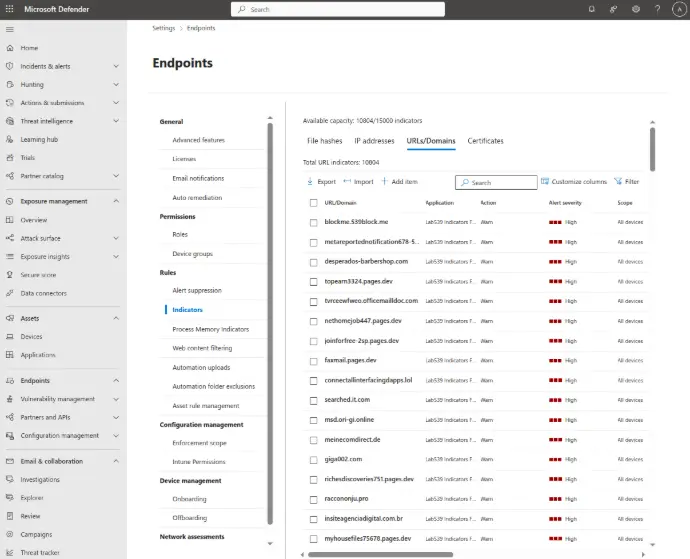Open the Onboarding page

(x=189, y=499)
